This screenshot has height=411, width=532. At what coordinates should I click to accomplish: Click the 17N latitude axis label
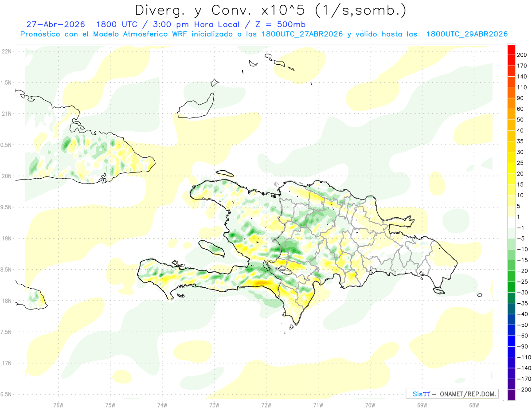(x=6, y=363)
